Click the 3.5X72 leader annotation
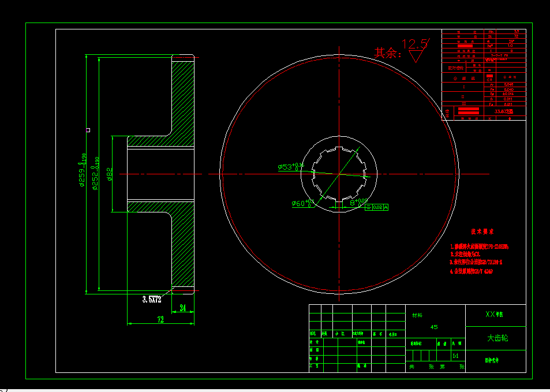This screenshot has height=392, width=550. tap(152, 300)
